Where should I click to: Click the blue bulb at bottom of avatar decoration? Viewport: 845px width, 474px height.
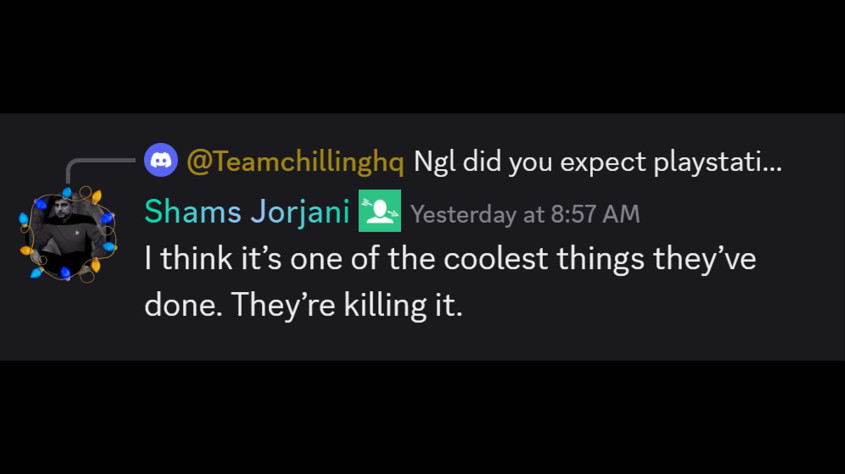[x=65, y=274]
